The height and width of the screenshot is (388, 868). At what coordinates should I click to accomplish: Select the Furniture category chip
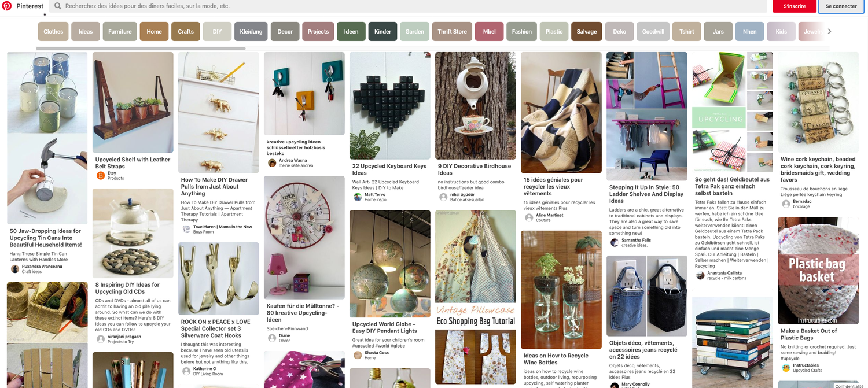pyautogui.click(x=120, y=32)
